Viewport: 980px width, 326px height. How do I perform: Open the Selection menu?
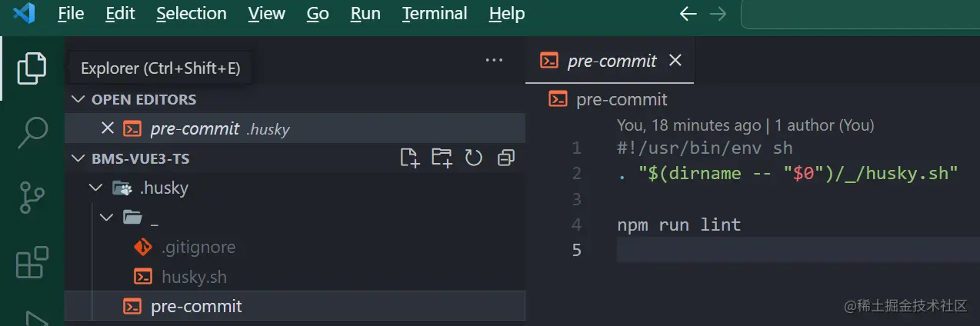click(x=191, y=14)
